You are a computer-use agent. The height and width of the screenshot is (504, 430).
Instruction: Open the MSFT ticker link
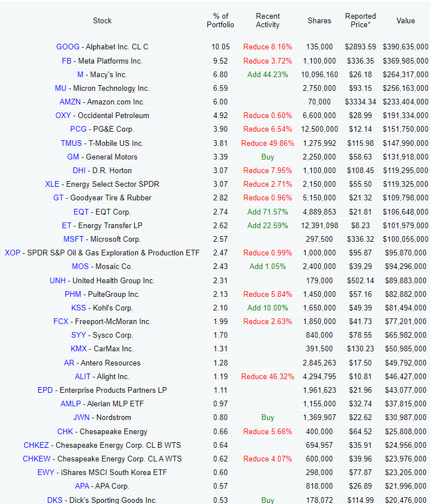pos(73,240)
